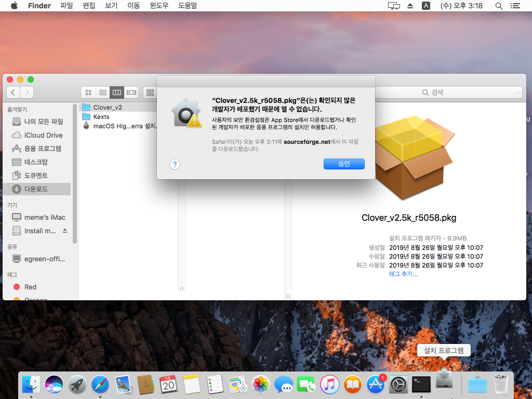The width and height of the screenshot is (532, 399).
Task: Click the sidebar scrollbar in Finder
Action: tap(75, 174)
